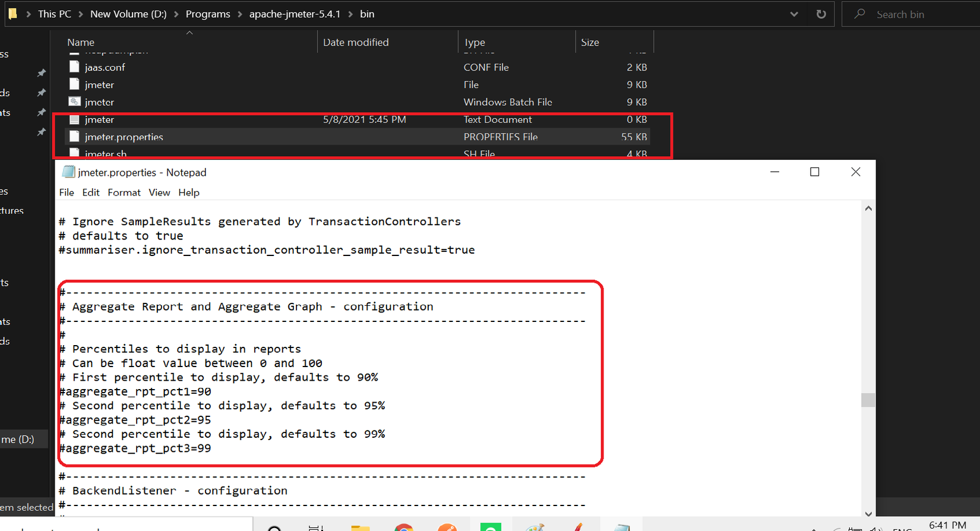Open the Notepad Help menu
The width and height of the screenshot is (980, 531).
pyautogui.click(x=189, y=192)
